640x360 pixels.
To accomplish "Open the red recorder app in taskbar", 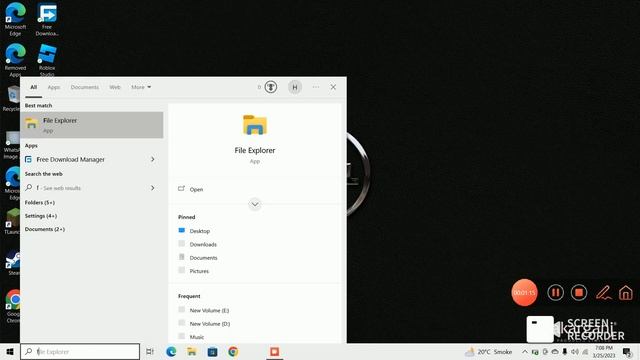I will click(274, 351).
